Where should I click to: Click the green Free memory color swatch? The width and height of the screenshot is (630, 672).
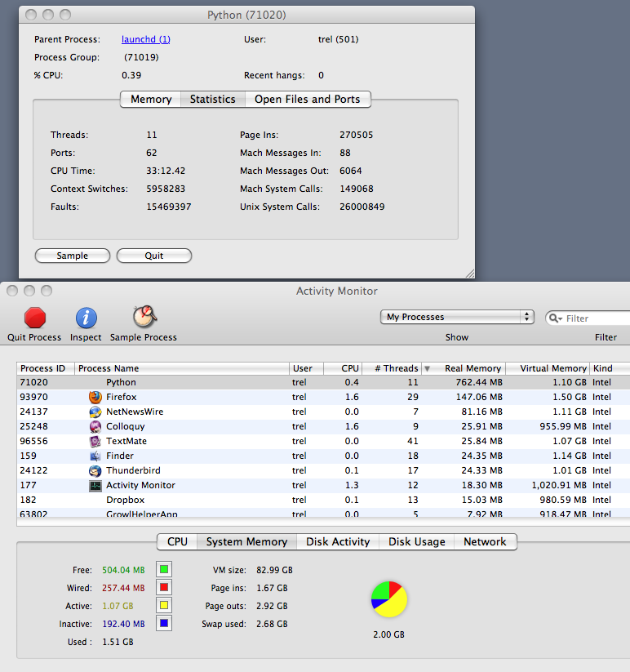(164, 570)
